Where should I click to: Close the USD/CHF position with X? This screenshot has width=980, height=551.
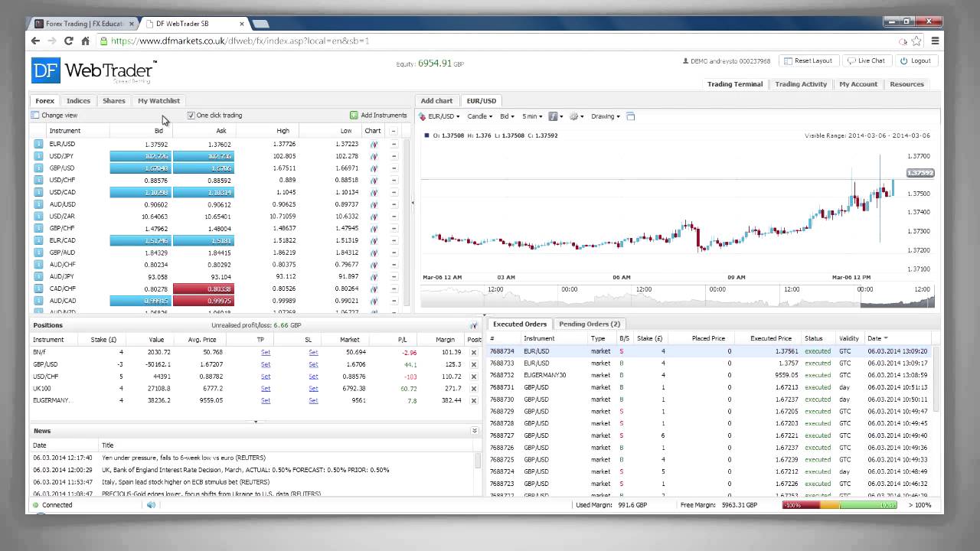pyautogui.click(x=473, y=377)
